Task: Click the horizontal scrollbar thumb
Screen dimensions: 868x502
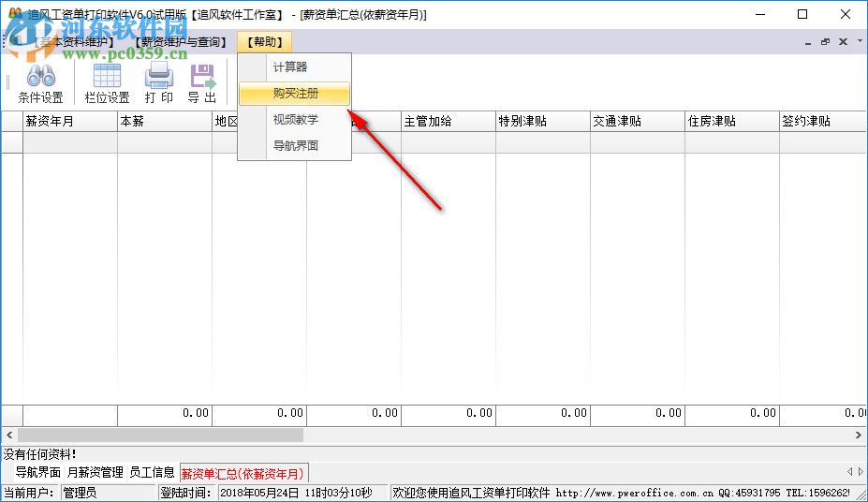Action: (160, 435)
